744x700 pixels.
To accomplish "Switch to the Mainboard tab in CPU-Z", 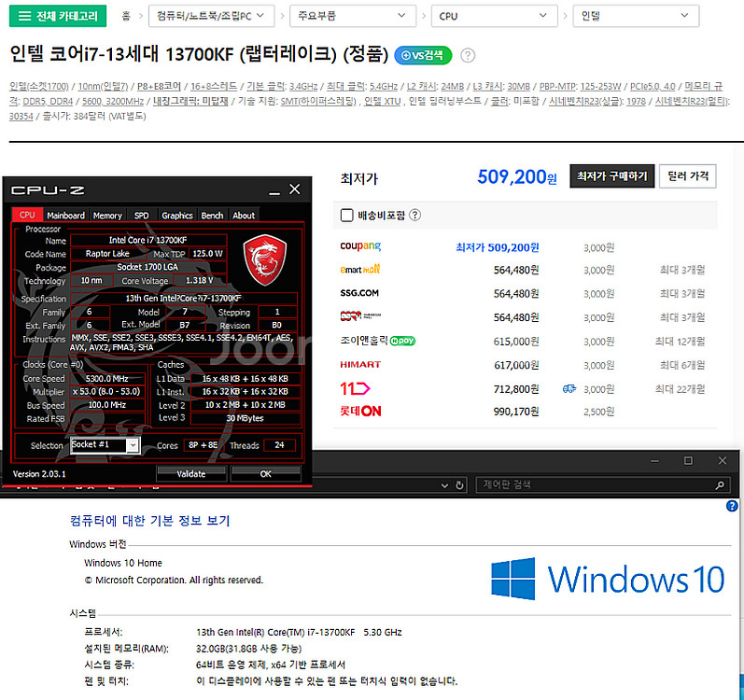I will coord(66,216).
